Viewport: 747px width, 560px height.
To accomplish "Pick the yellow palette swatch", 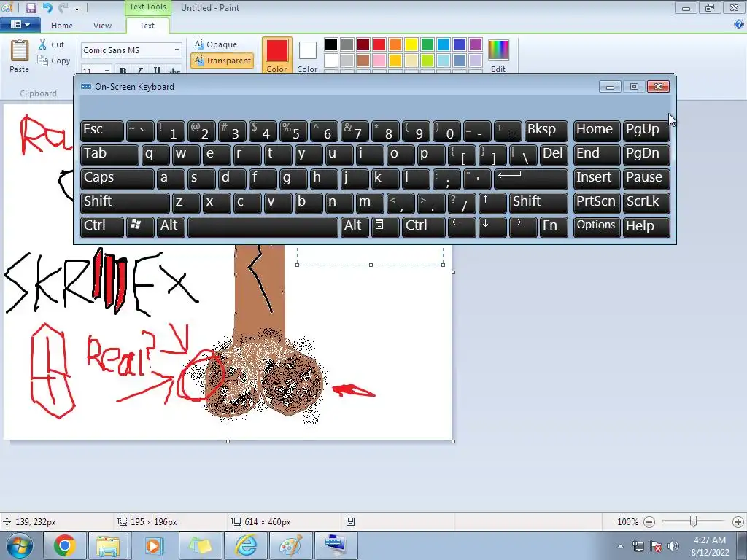I will click(x=411, y=44).
